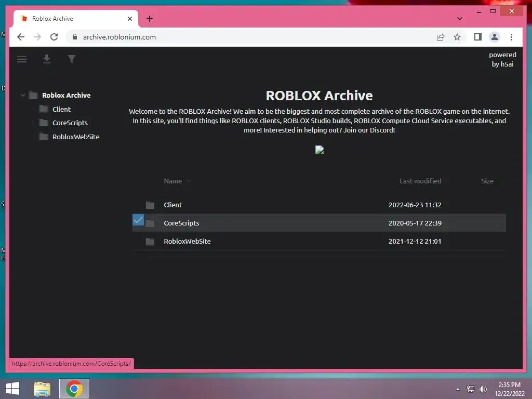
Task: Toggle the Chrome side panel icon
Action: 478,37
